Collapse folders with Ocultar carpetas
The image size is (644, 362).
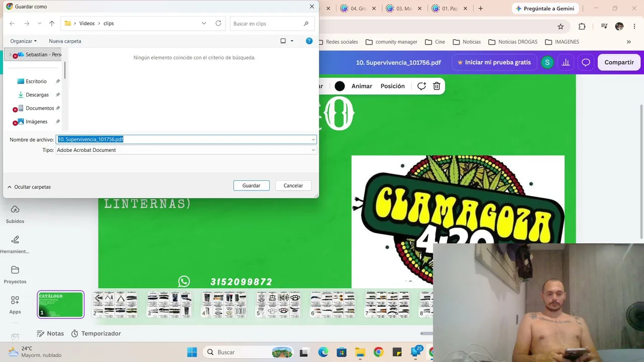pyautogui.click(x=29, y=187)
